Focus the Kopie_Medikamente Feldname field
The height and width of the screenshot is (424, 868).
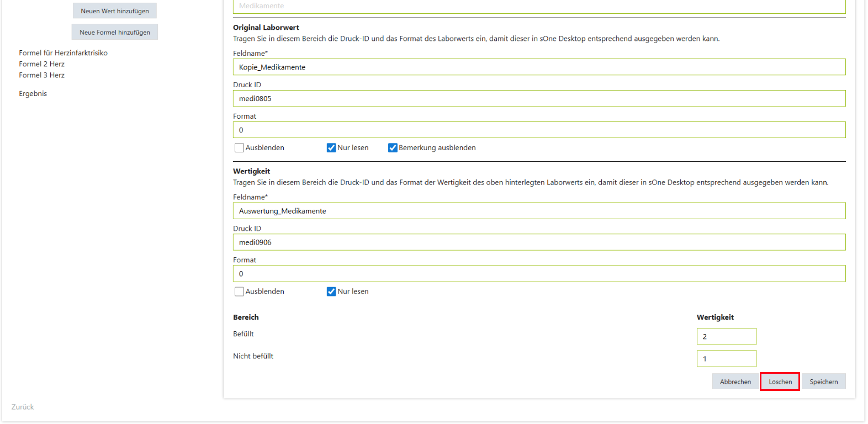point(539,67)
